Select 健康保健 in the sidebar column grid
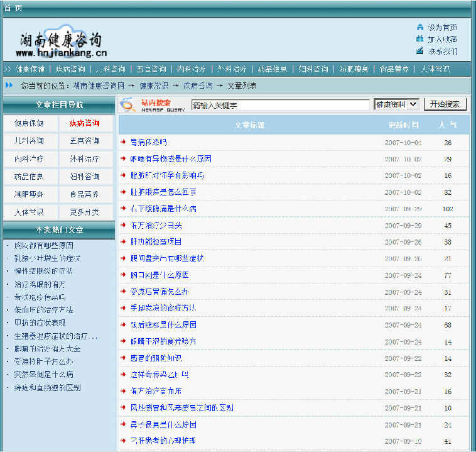476x452 pixels. point(29,123)
